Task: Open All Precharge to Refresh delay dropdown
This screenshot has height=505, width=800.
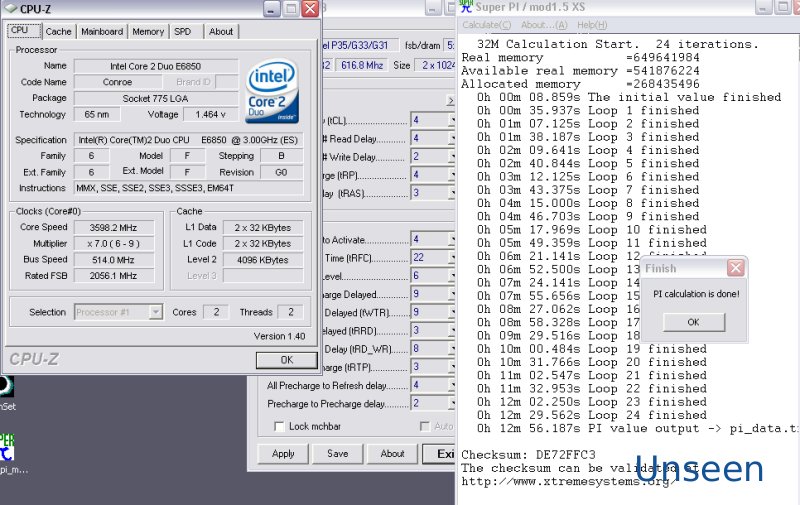Action: [x=452, y=385]
